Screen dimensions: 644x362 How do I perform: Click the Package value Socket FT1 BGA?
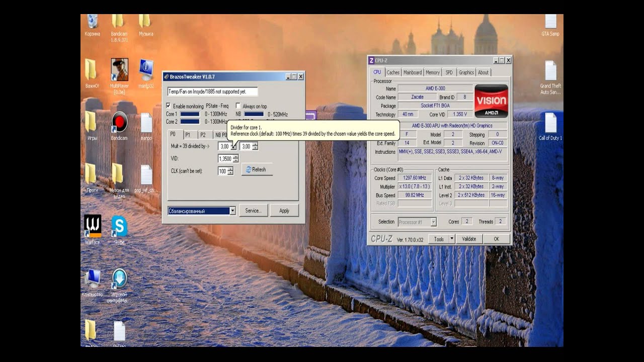click(435, 106)
